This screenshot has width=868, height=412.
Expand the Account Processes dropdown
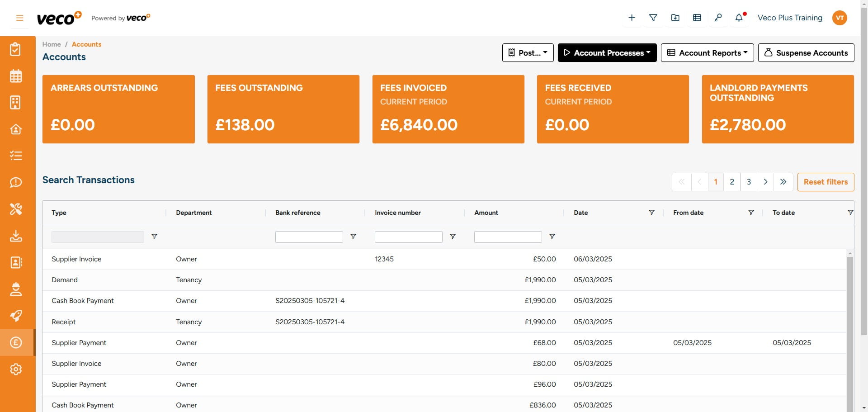coord(607,53)
